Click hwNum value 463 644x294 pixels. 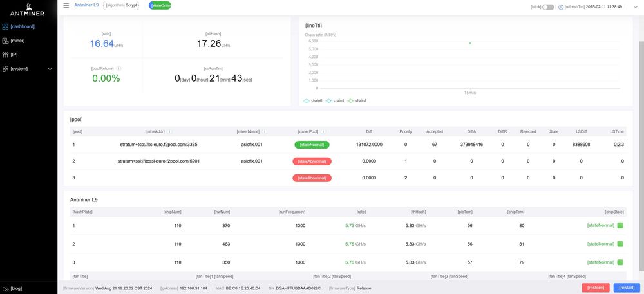tap(226, 244)
